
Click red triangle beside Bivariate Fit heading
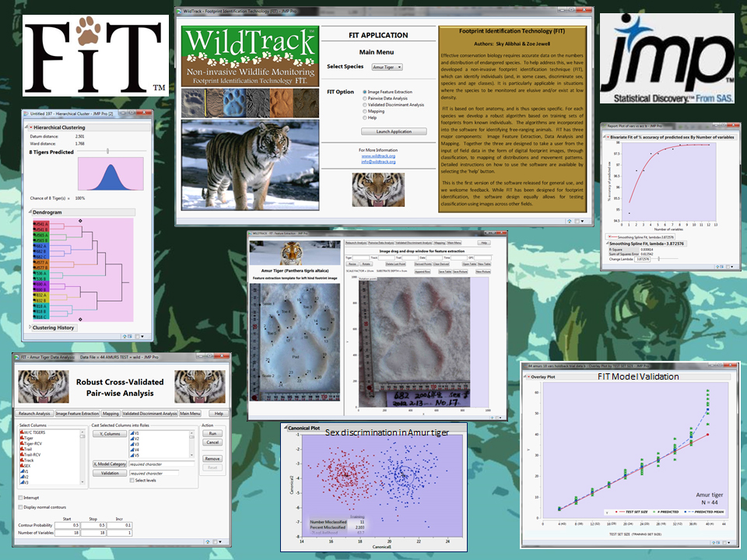[608, 137]
